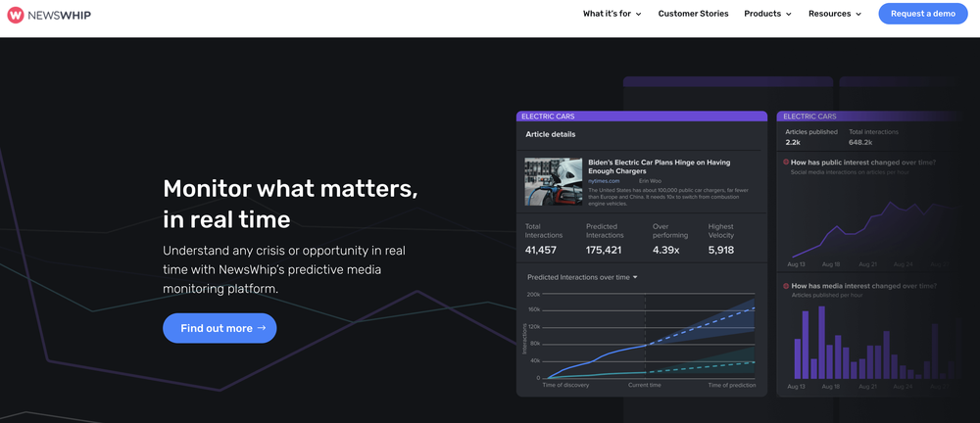Viewport: 980px width, 423px height.
Task: Open 'Biden's Electric Car Plans' article headline
Action: (x=659, y=166)
